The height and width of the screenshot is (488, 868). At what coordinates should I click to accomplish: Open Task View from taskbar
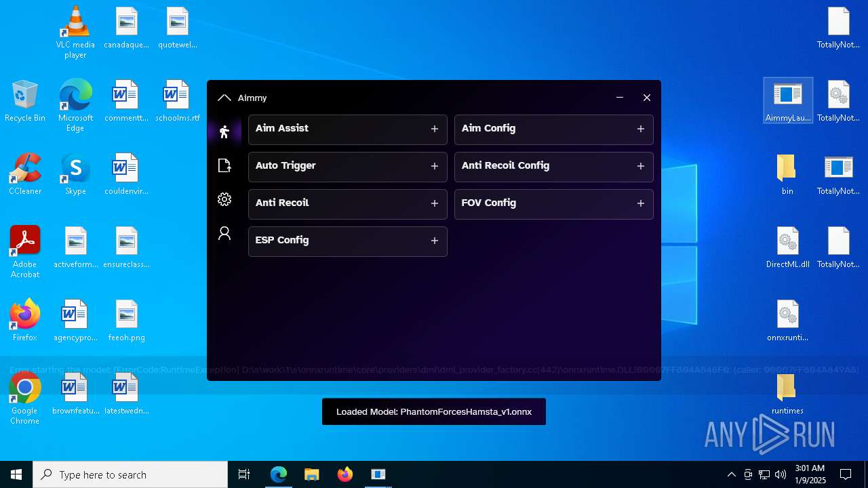coord(244,474)
